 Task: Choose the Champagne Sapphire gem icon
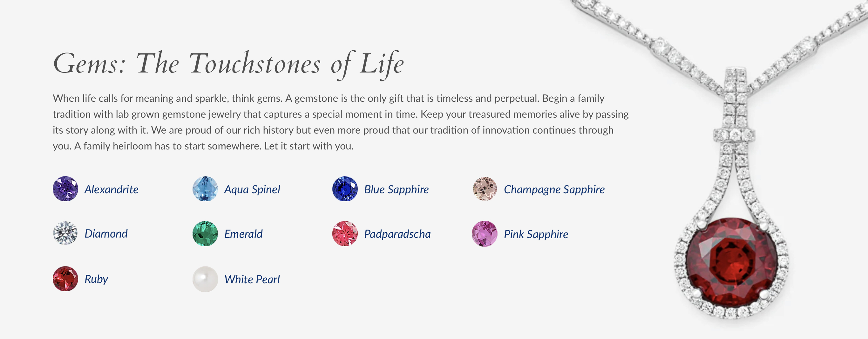[485, 189]
